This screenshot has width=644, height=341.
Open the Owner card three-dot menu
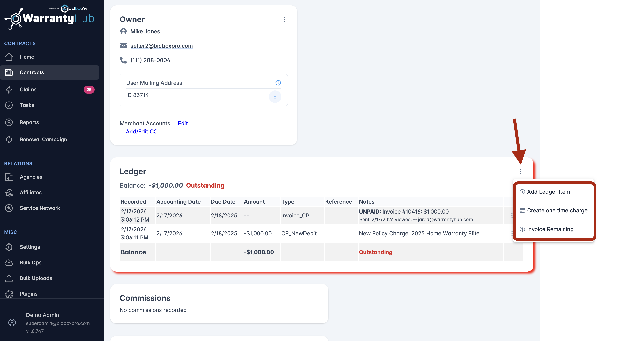(x=284, y=19)
